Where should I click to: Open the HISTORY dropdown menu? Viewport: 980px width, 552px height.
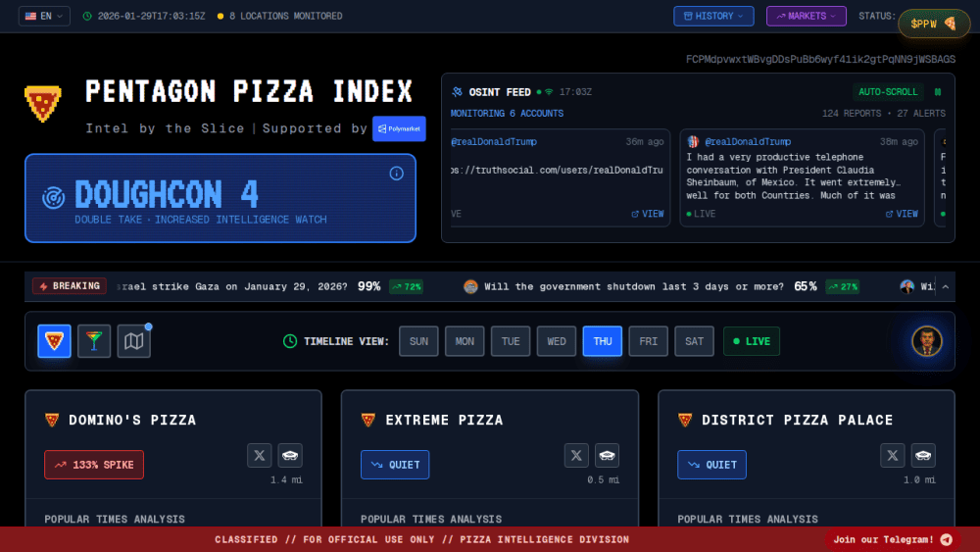(x=713, y=17)
